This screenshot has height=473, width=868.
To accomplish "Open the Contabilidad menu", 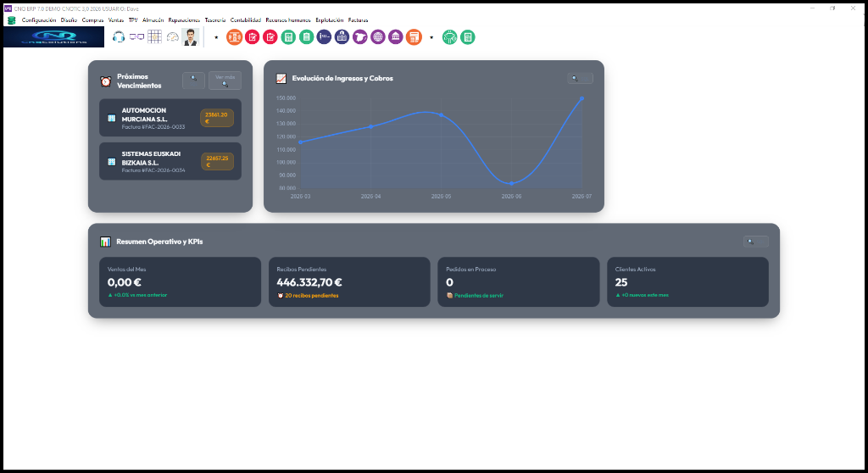I will pyautogui.click(x=246, y=20).
